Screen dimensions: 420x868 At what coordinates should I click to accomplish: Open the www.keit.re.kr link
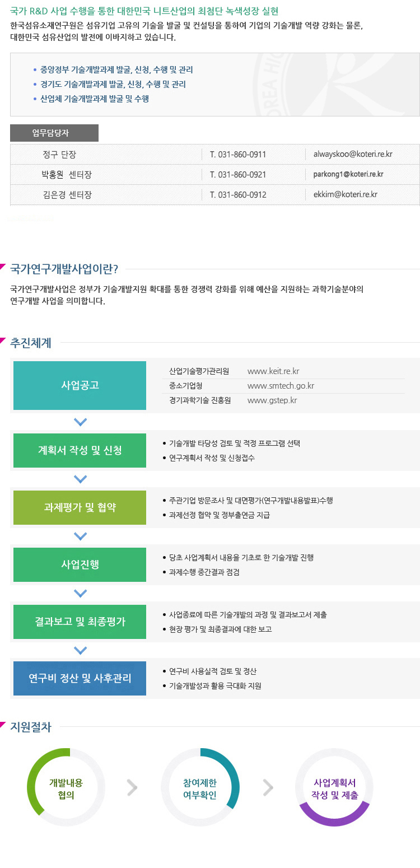click(273, 371)
